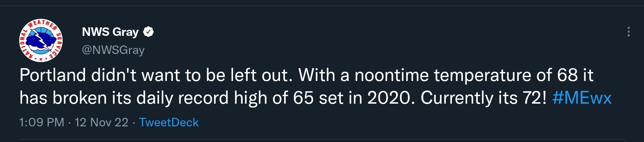Click the words 'daily record high'
The height and width of the screenshot is (142, 644).
point(202,98)
